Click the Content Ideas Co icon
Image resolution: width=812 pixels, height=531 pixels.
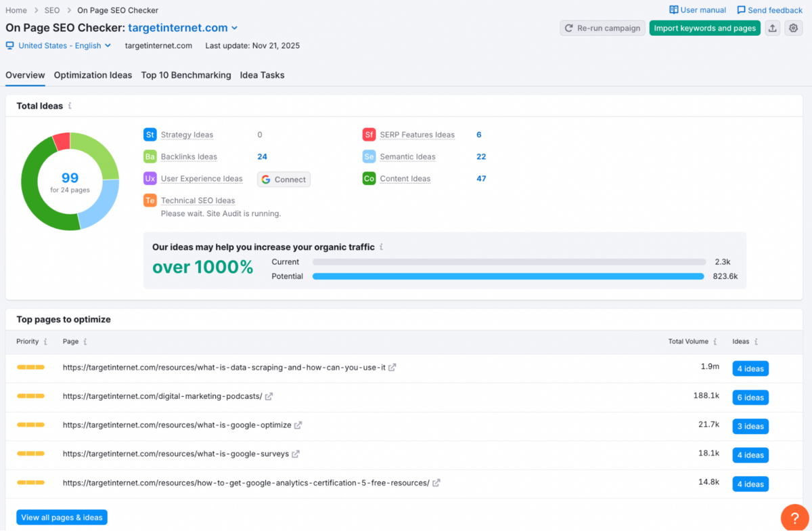pos(369,179)
